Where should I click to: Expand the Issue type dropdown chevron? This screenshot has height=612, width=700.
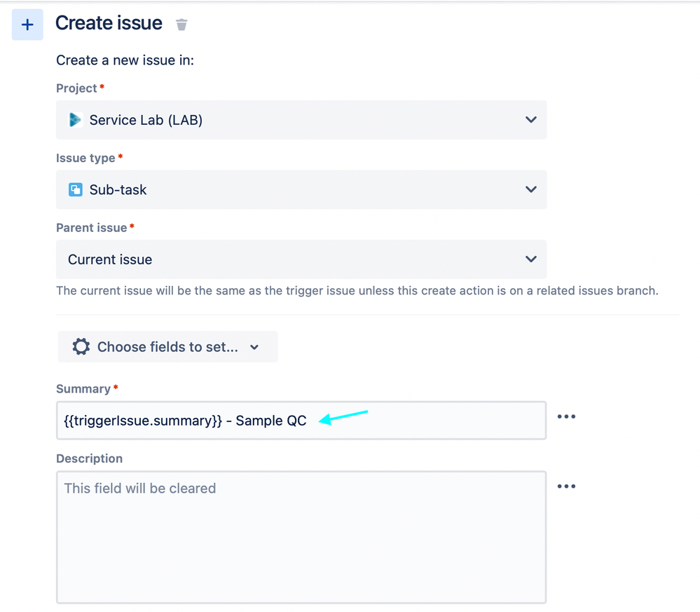[x=531, y=189]
